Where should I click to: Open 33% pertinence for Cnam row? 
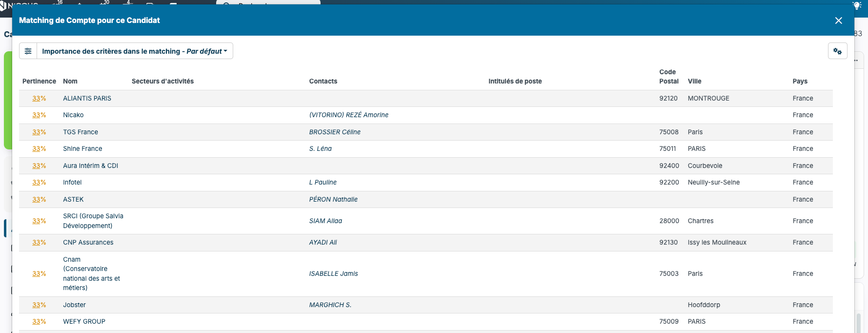pyautogui.click(x=39, y=273)
